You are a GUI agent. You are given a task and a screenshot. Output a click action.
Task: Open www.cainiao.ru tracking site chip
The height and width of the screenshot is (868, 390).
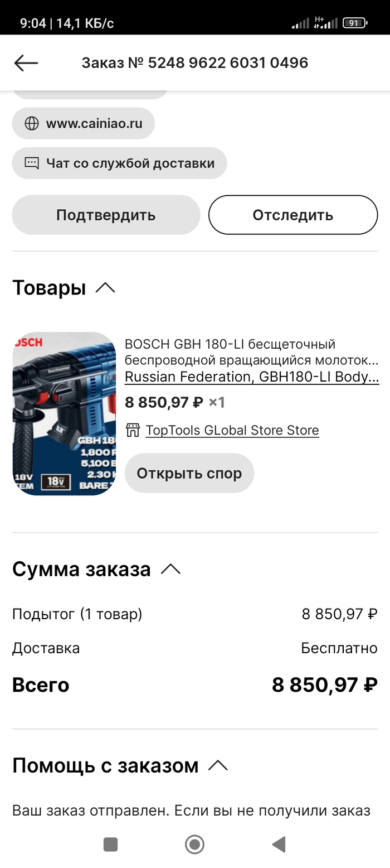click(x=83, y=123)
